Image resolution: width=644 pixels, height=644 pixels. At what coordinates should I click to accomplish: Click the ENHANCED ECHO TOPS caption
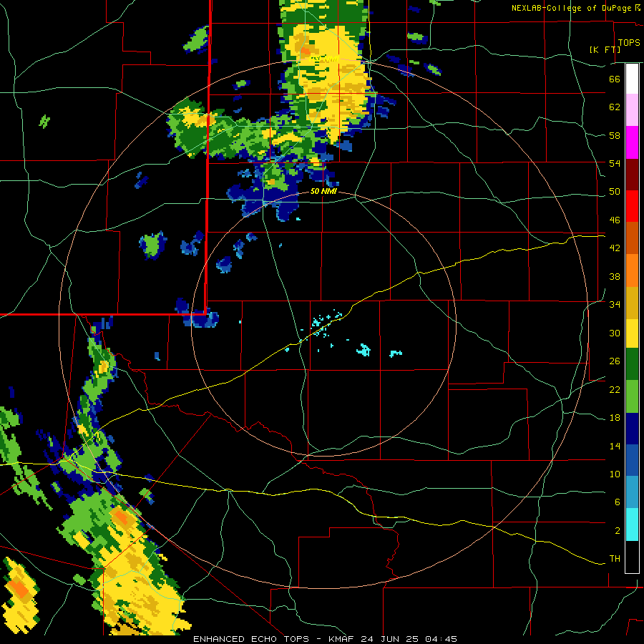251,639
